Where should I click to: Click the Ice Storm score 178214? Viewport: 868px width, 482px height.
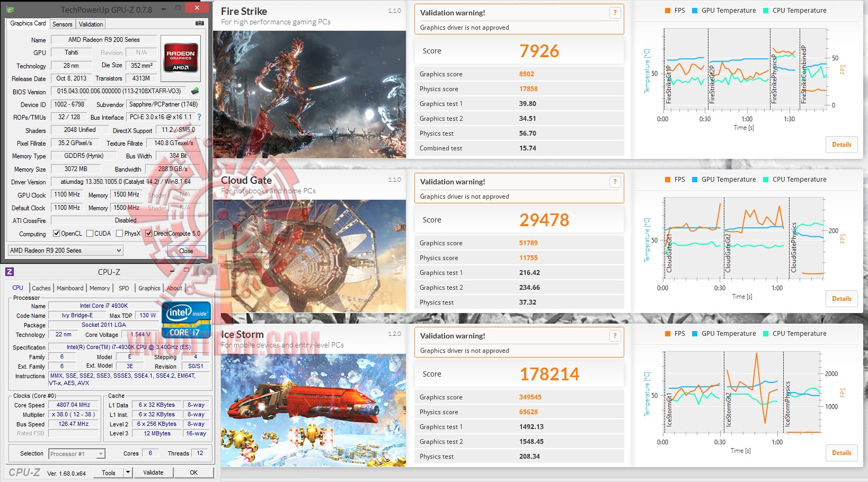[550, 374]
